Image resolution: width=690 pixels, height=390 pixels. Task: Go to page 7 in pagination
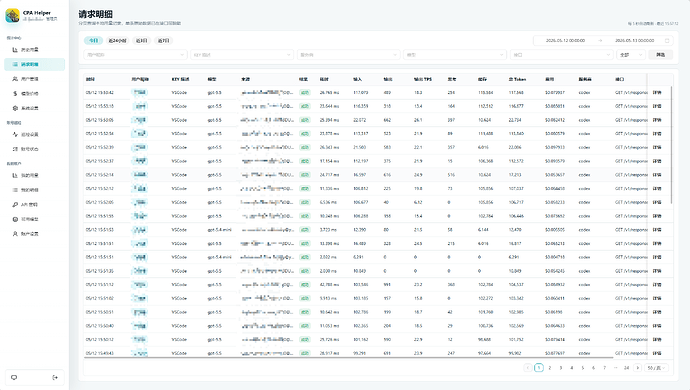tap(604, 368)
